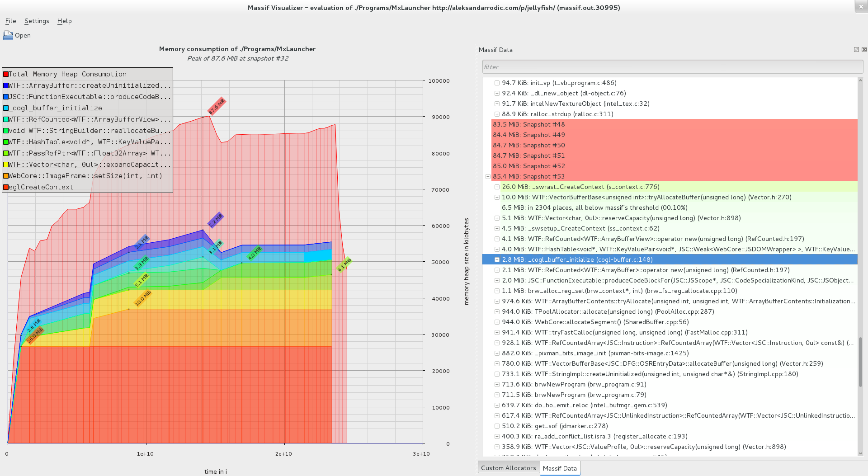The height and width of the screenshot is (476, 868).
Task: Click the 4.1 MiB chart label
Action: coord(344,264)
